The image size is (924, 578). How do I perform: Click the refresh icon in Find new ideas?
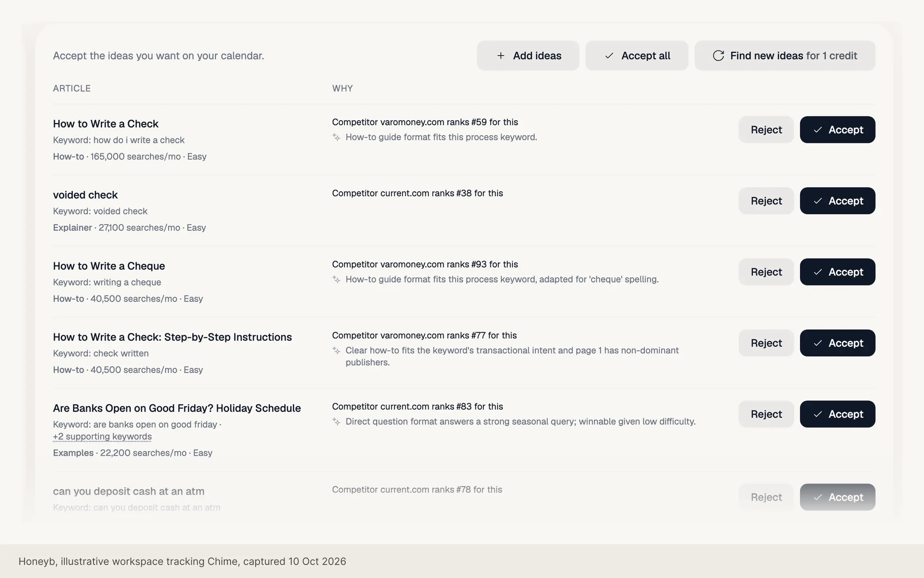click(718, 55)
